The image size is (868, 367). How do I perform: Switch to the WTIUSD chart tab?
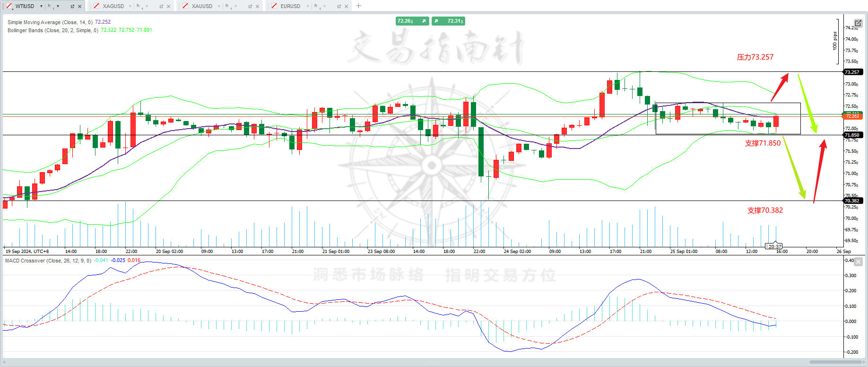pos(25,6)
